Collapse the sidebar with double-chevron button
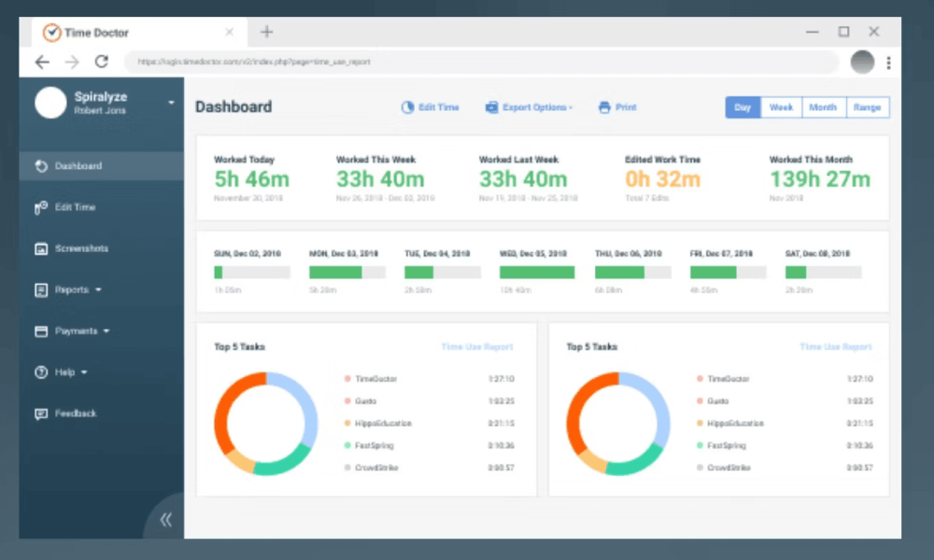The height and width of the screenshot is (560, 934). [x=165, y=520]
